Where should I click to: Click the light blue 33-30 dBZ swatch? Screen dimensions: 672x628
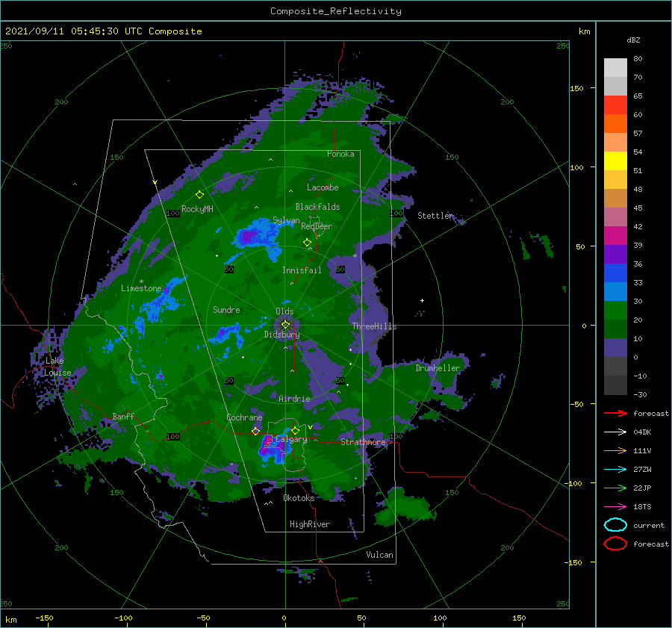(x=615, y=292)
